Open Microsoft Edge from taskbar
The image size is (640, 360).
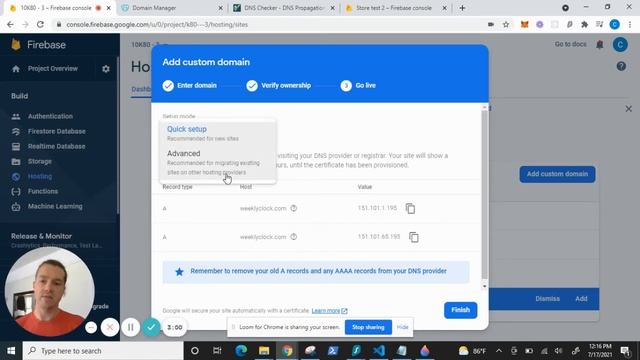[241, 351]
